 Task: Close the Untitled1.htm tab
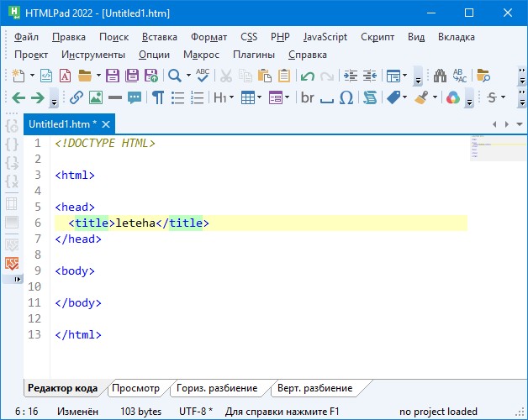(106, 124)
